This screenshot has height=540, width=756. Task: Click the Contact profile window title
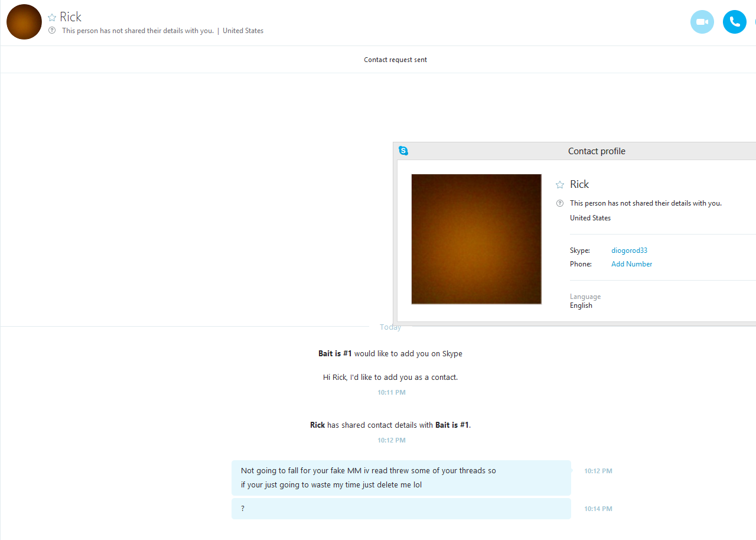pos(597,151)
